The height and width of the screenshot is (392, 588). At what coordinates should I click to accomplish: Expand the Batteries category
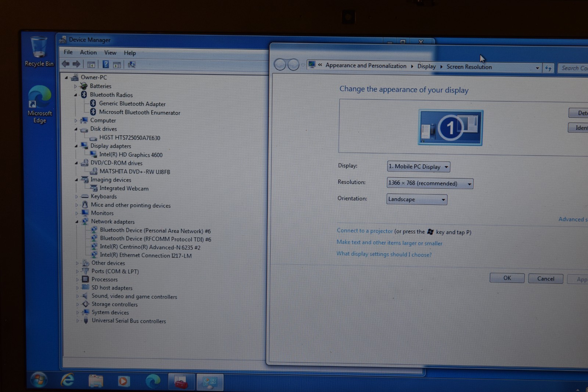pyautogui.click(x=76, y=86)
